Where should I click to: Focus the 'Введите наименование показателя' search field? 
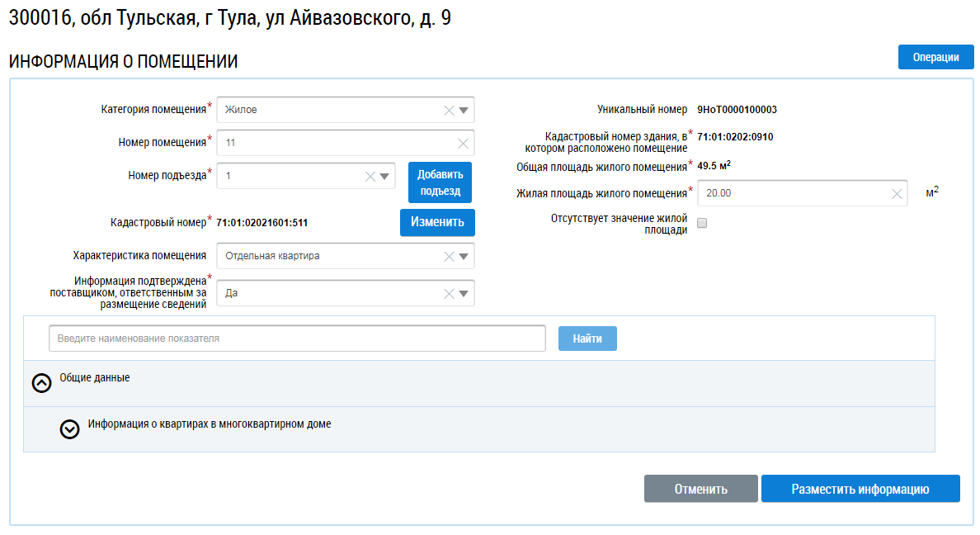click(x=297, y=339)
